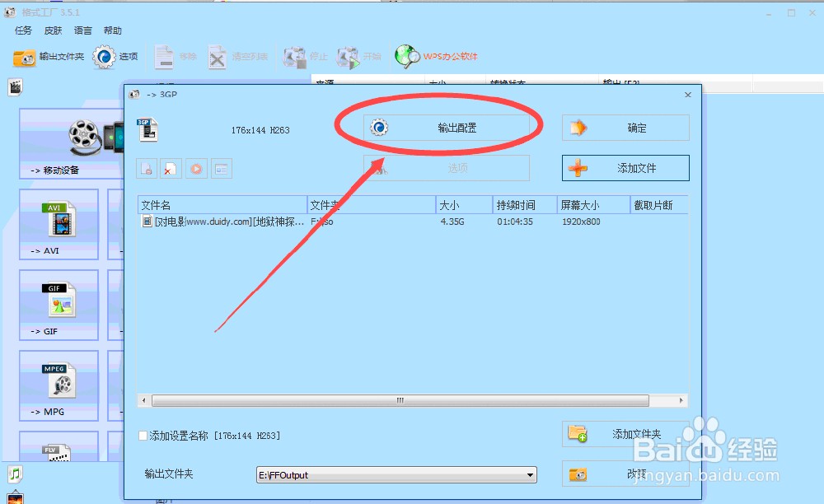This screenshot has height=504, width=824.
Task: Click the clear-list red X icon in dialog
Action: coord(171,169)
